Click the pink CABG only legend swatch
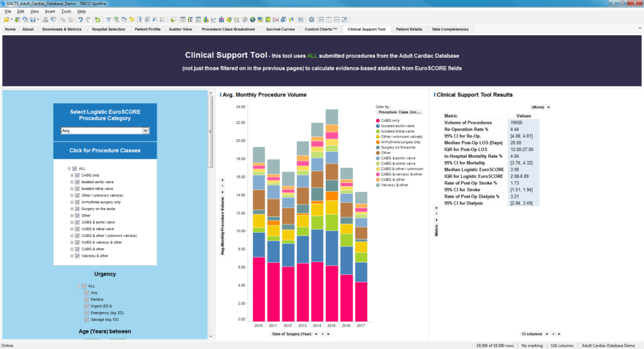644x349 pixels. pos(377,120)
